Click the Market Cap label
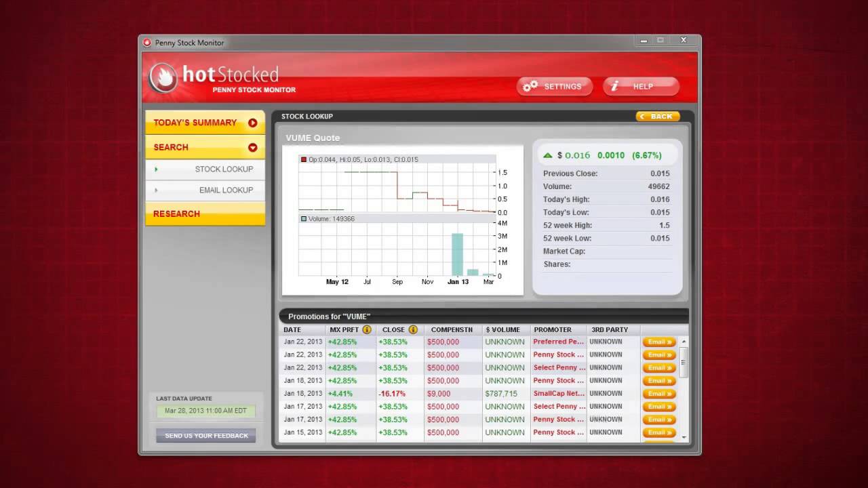868x488 pixels. click(564, 251)
